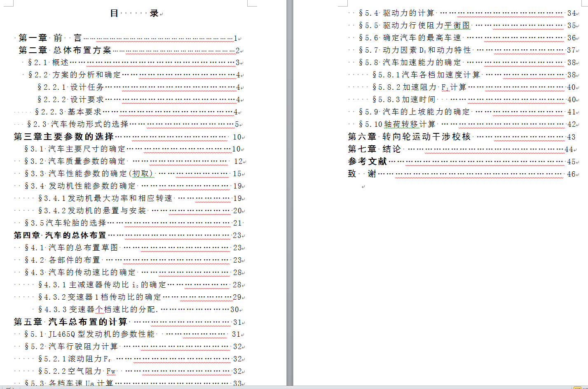The image size is (588, 389).
Task: Select the §2.2.3 基本要求 entry
Action: (137, 112)
